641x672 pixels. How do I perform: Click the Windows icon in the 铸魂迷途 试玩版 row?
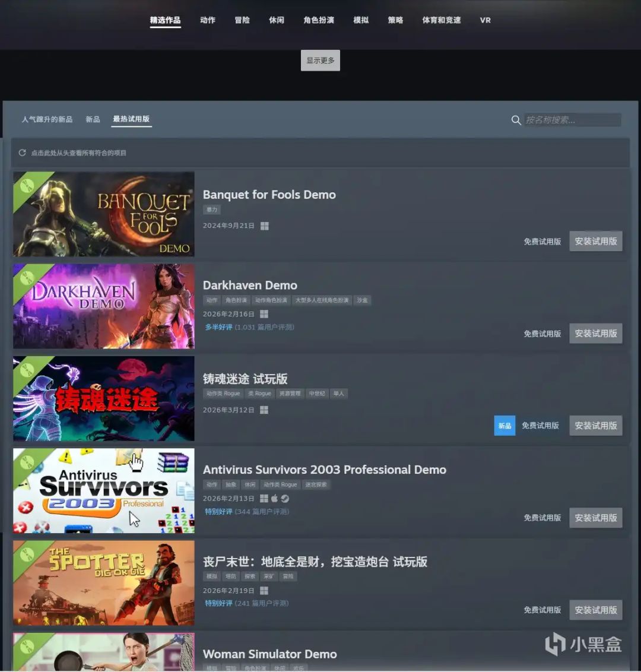point(264,410)
